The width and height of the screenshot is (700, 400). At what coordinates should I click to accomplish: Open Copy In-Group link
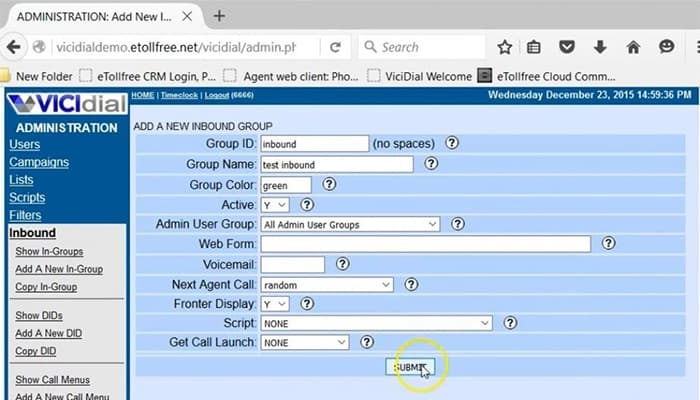tap(46, 287)
